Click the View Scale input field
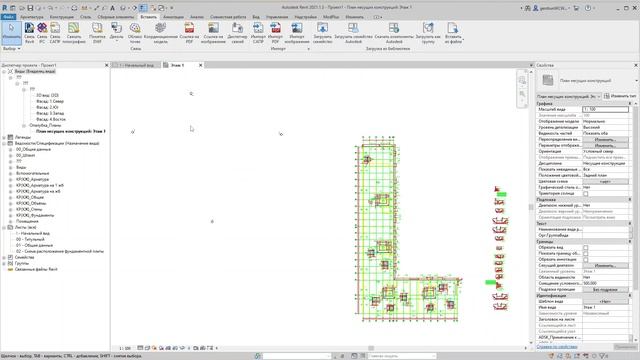Screen dimensions: 640x360 coord(605,109)
